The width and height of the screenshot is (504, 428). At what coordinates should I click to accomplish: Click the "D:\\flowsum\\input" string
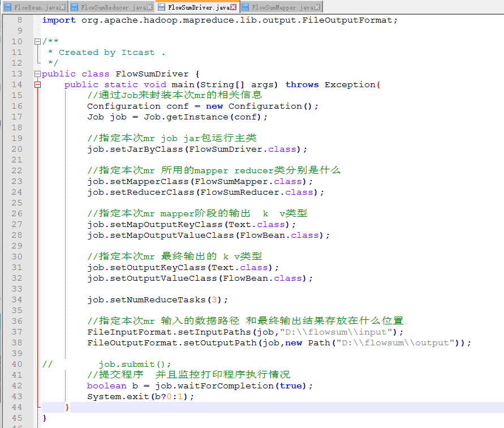pyautogui.click(x=336, y=332)
